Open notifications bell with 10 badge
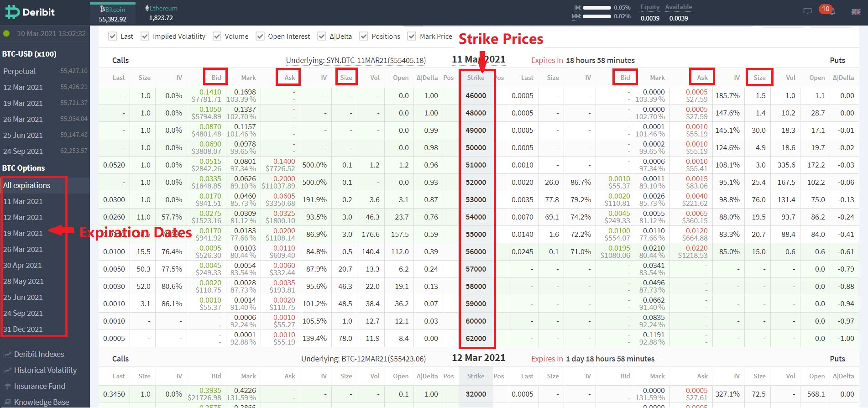868x408 pixels. [x=826, y=10]
